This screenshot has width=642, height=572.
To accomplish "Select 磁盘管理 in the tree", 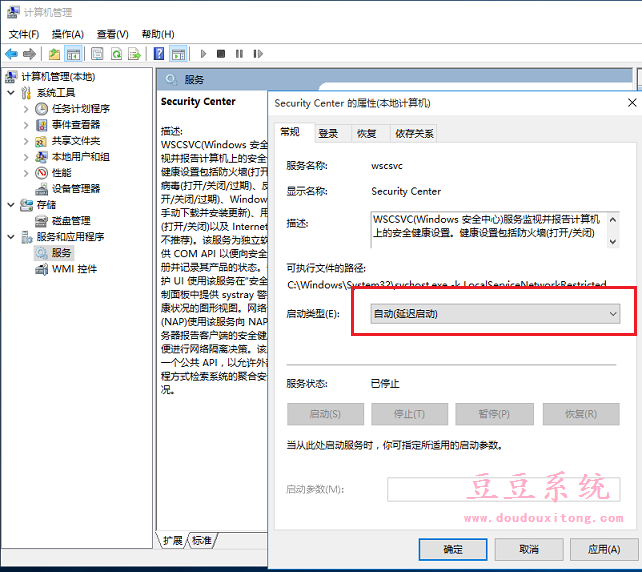I will [71, 221].
